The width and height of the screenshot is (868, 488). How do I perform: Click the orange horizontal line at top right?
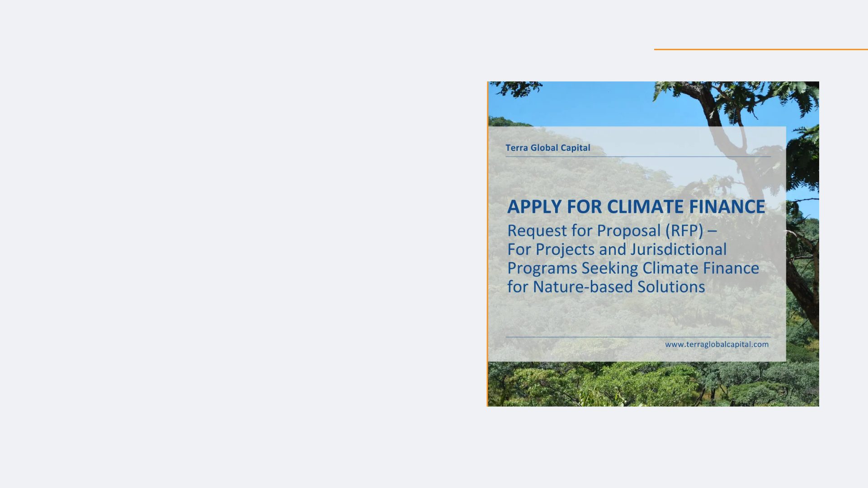760,49
